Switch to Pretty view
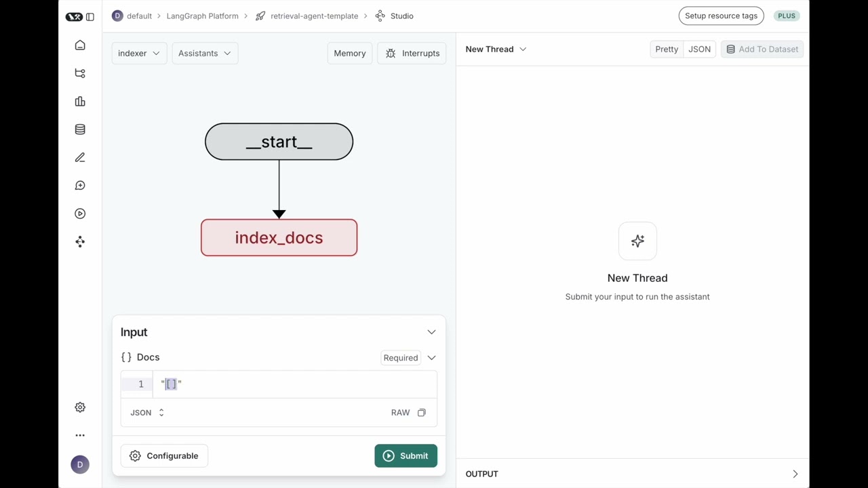This screenshot has width=868, height=488. click(667, 49)
